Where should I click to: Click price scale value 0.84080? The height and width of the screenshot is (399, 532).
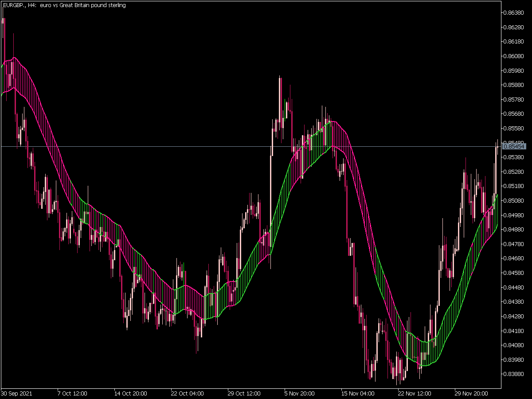(x=515, y=345)
